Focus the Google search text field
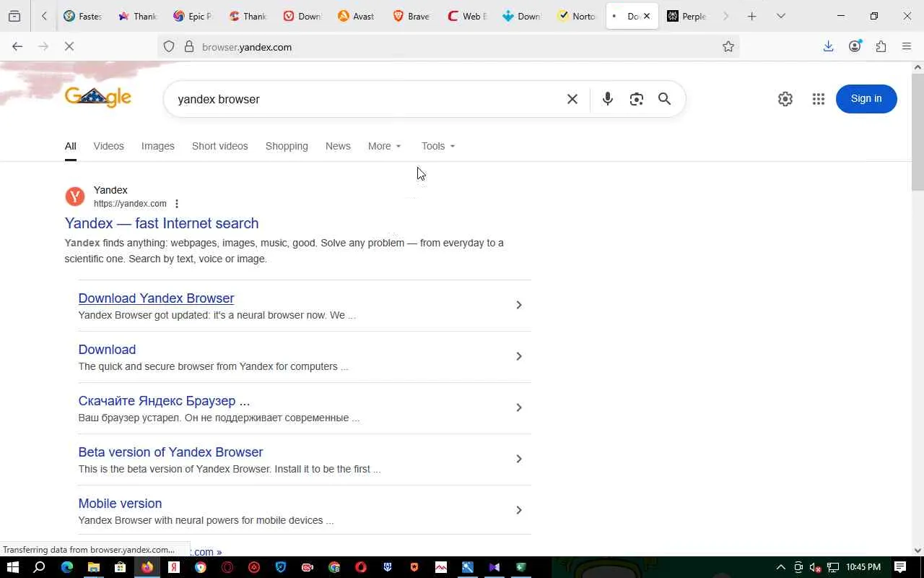The image size is (924, 578). pyautogui.click(x=367, y=99)
